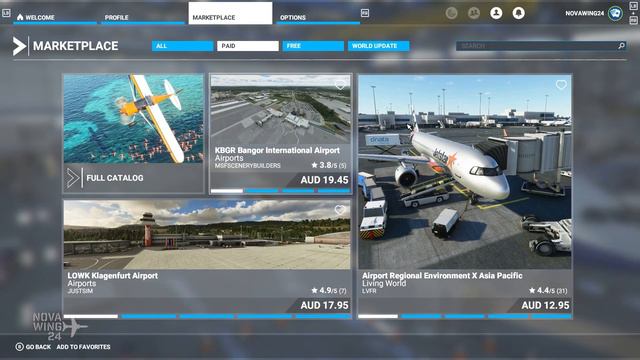Select the MARKETPLACE tab
Screen dimensions: 640x360
[x=230, y=13]
